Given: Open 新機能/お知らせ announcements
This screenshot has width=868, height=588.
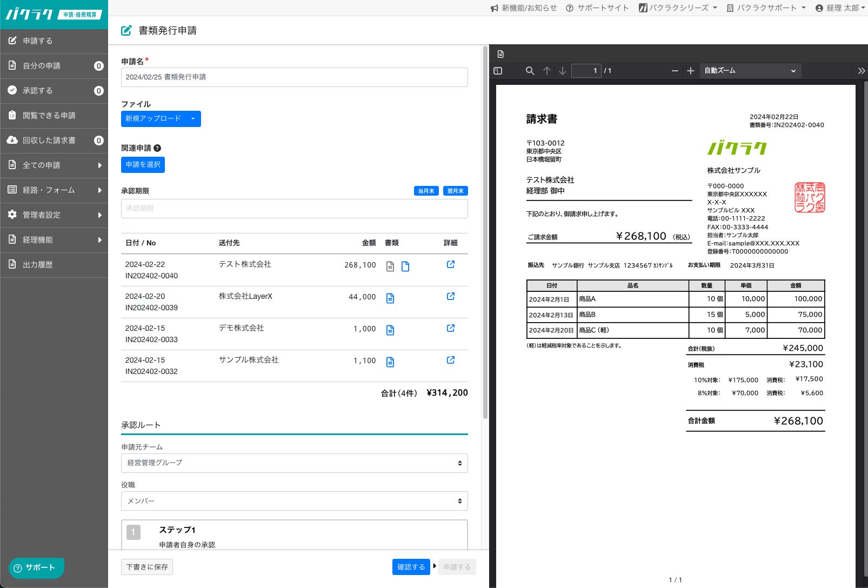Looking at the screenshot, I should point(524,8).
